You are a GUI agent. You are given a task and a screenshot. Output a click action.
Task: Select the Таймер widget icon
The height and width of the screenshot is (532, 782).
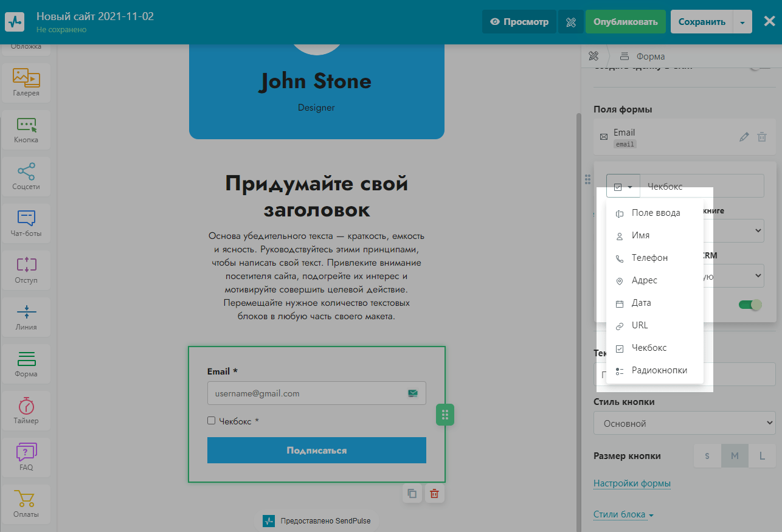(26, 410)
